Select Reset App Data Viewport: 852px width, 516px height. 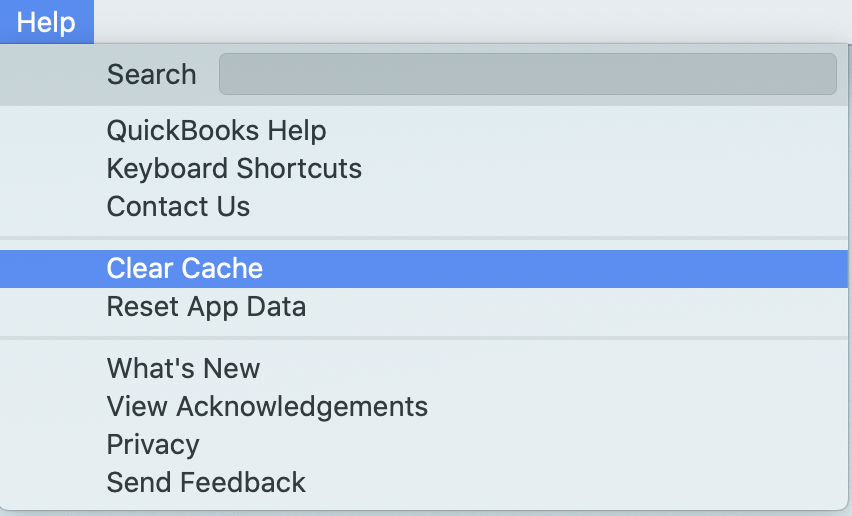click(x=206, y=306)
